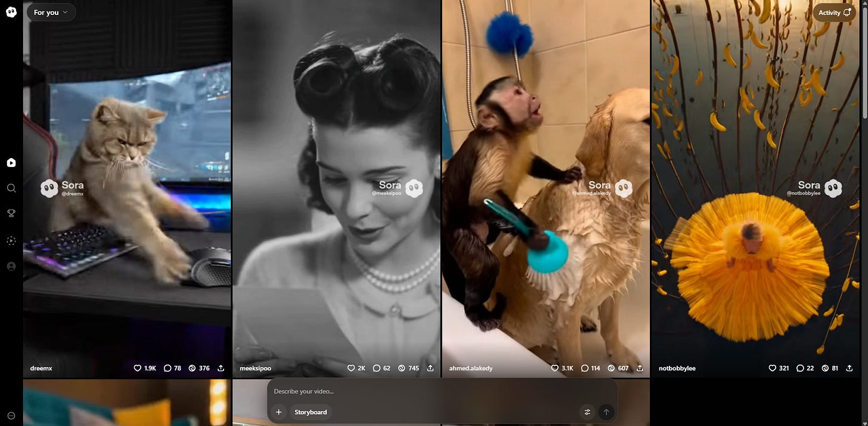This screenshot has width=868, height=426.
Task: Open the For you feed dropdown
Action: click(51, 12)
